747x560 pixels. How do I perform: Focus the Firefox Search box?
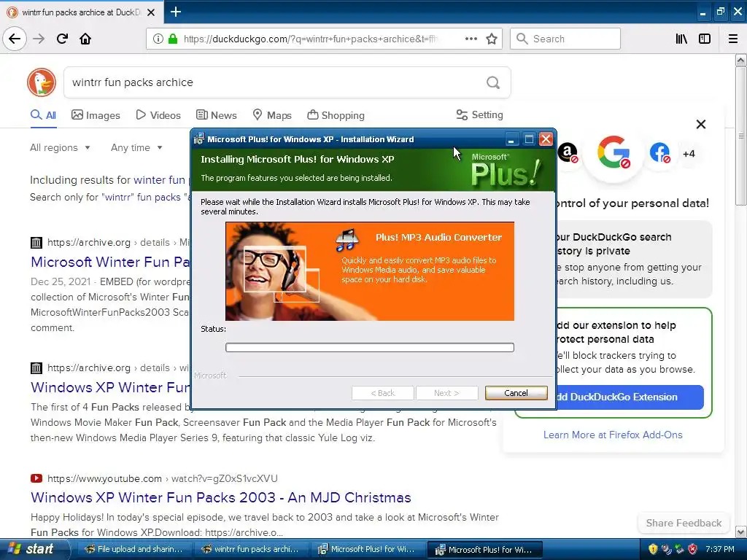(x=565, y=39)
